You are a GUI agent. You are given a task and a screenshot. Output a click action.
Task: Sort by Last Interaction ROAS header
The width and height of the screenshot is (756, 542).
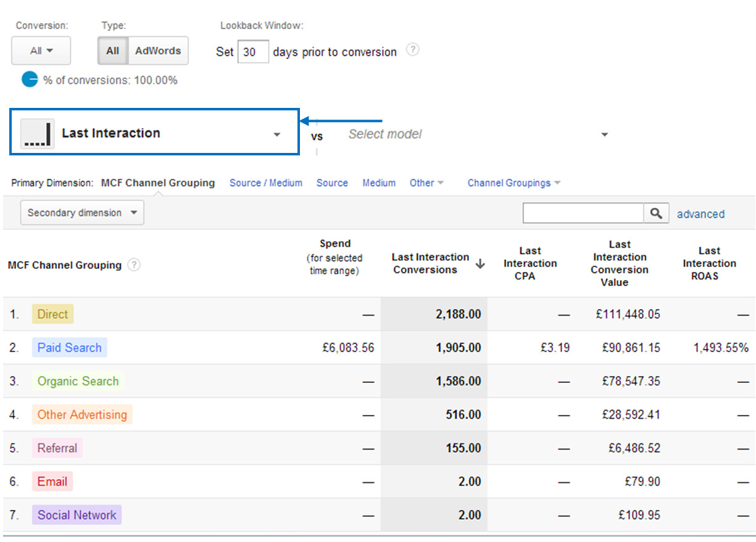click(x=709, y=263)
